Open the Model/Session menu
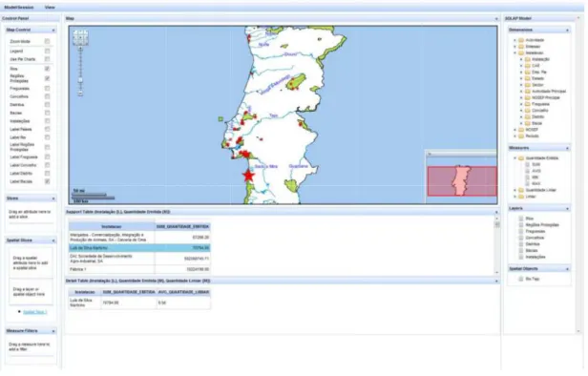 pos(19,7)
